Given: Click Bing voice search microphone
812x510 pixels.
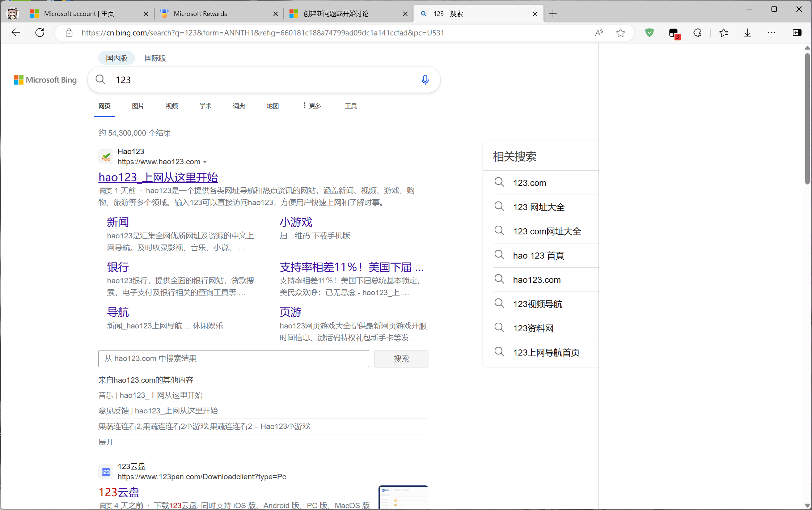Looking at the screenshot, I should (425, 80).
